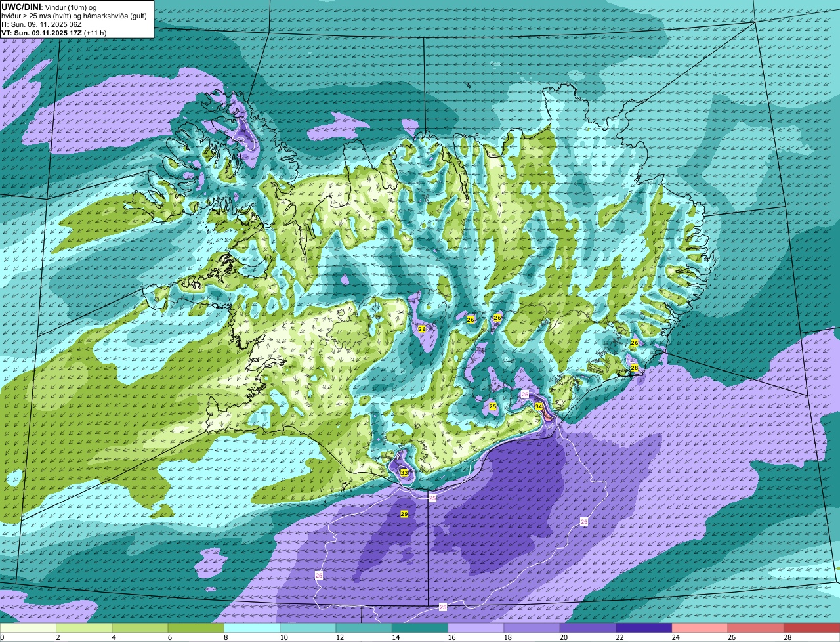840x642 pixels.
Task: Pick the 26–28 m/s salmon legend swatch
Action: 756,628
